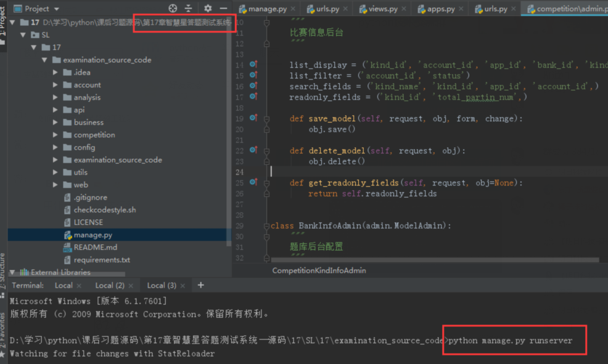
Task: Click the Project tree vertical scrollbar
Action: 229,132
